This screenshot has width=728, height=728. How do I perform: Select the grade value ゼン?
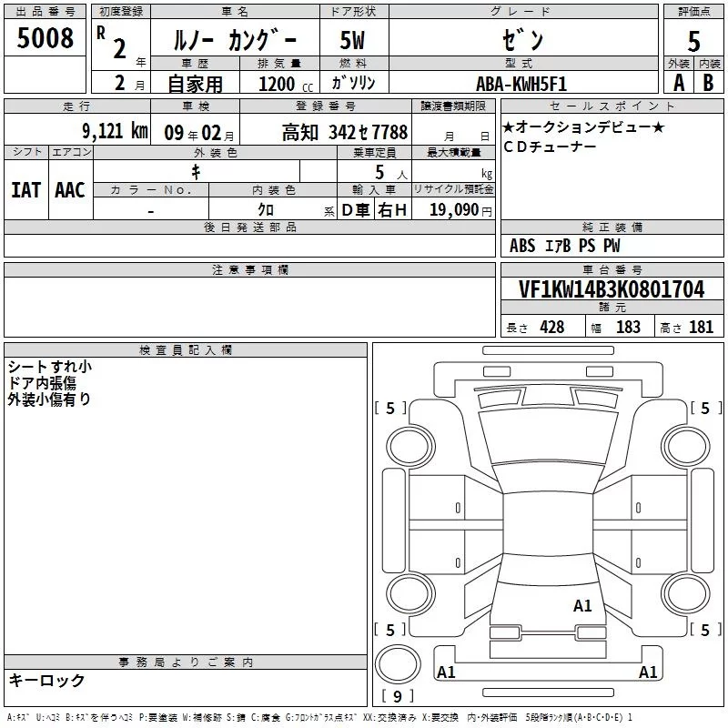[x=522, y=40]
